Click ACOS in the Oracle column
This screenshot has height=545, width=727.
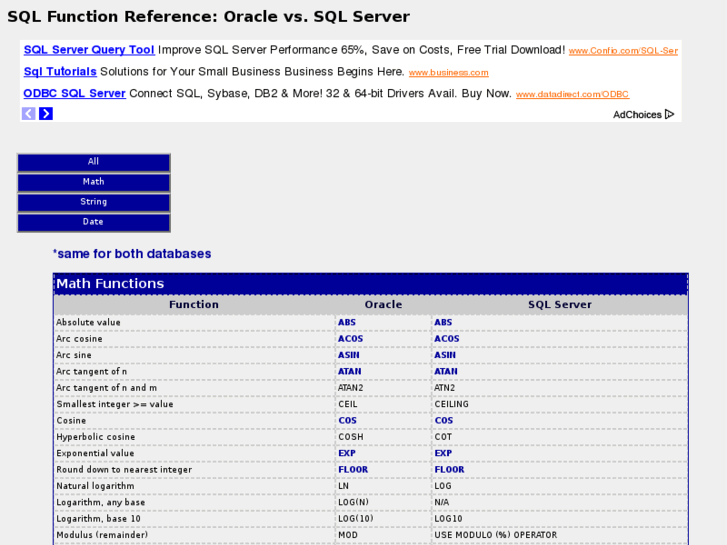[351, 339]
